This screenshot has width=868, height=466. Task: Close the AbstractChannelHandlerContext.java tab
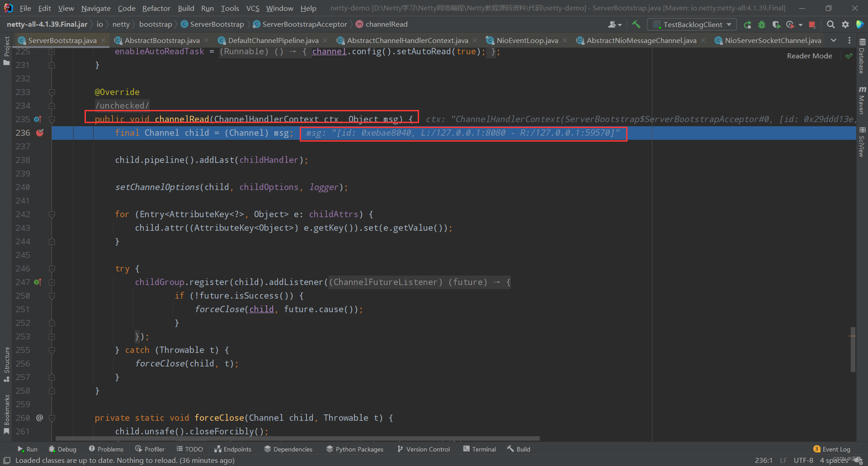click(x=475, y=40)
